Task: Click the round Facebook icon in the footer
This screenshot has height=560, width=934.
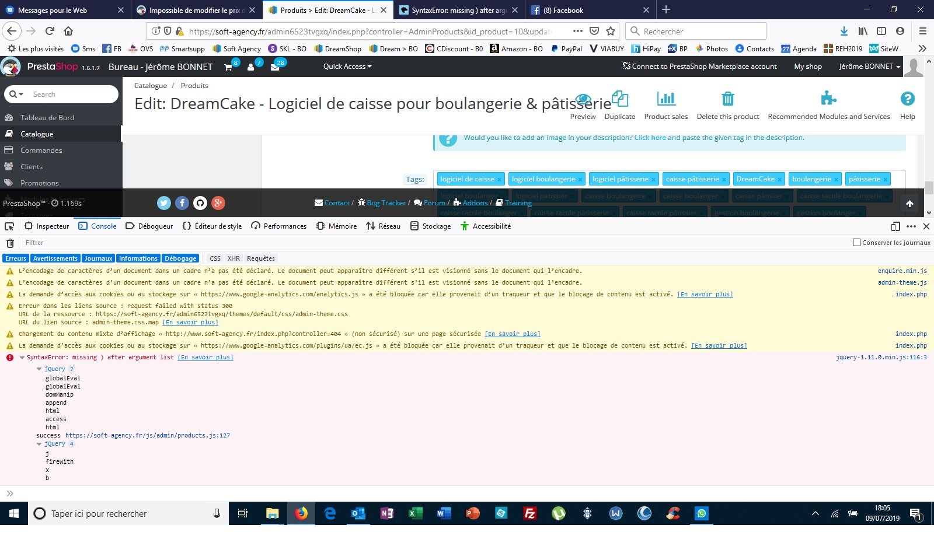Action: [x=182, y=203]
